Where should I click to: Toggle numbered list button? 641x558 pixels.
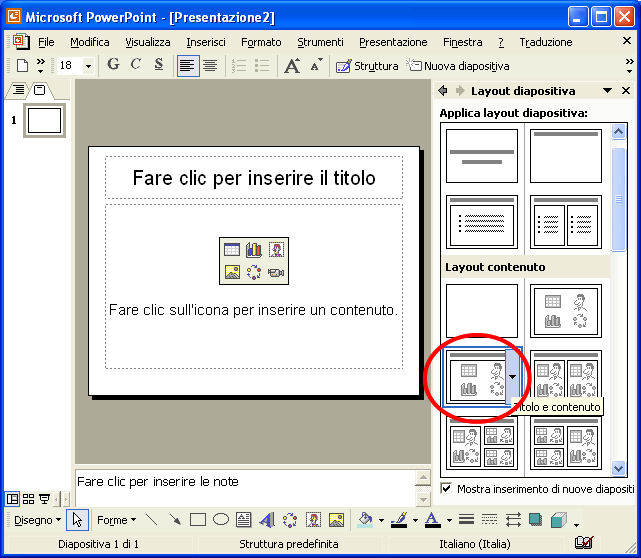coord(239,65)
